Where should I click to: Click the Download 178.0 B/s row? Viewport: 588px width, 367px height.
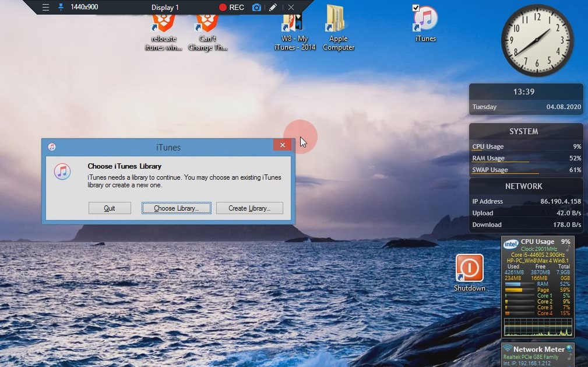tap(526, 225)
